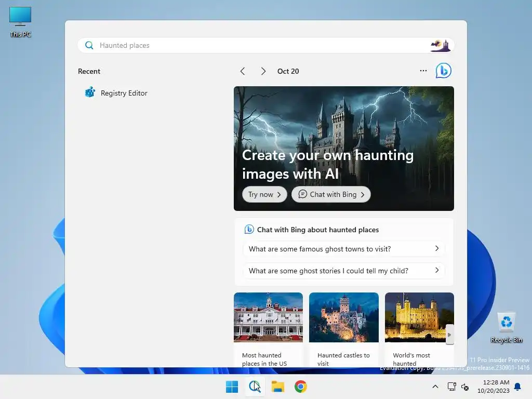Open Haunted castles to visit card
The height and width of the screenshot is (399, 532).
click(x=344, y=330)
